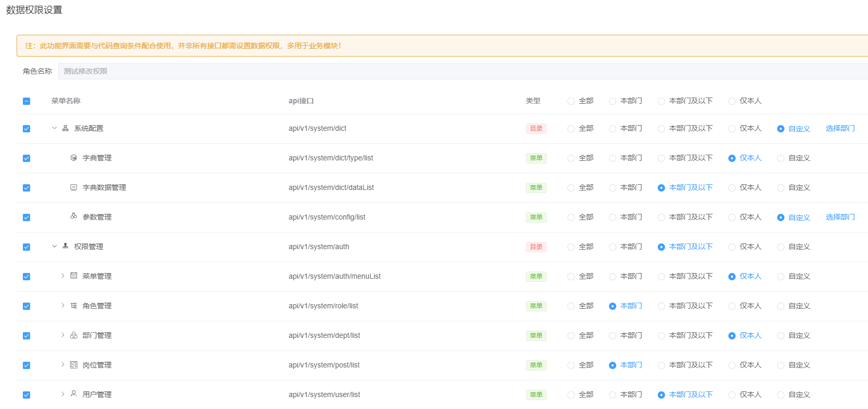Uncheck the 角色管理 row checkbox
This screenshot has height=409, width=868.
26,306
